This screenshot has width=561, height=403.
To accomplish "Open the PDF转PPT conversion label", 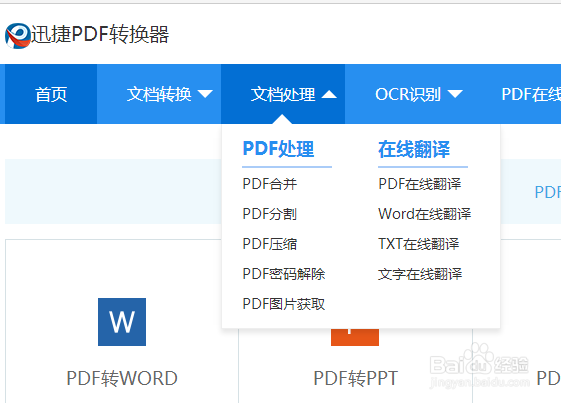I will 355,378.
